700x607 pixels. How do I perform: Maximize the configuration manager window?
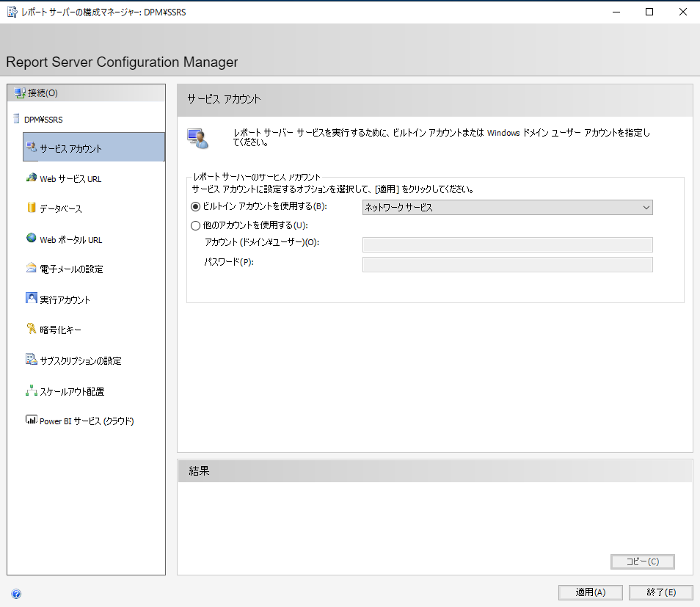click(649, 12)
